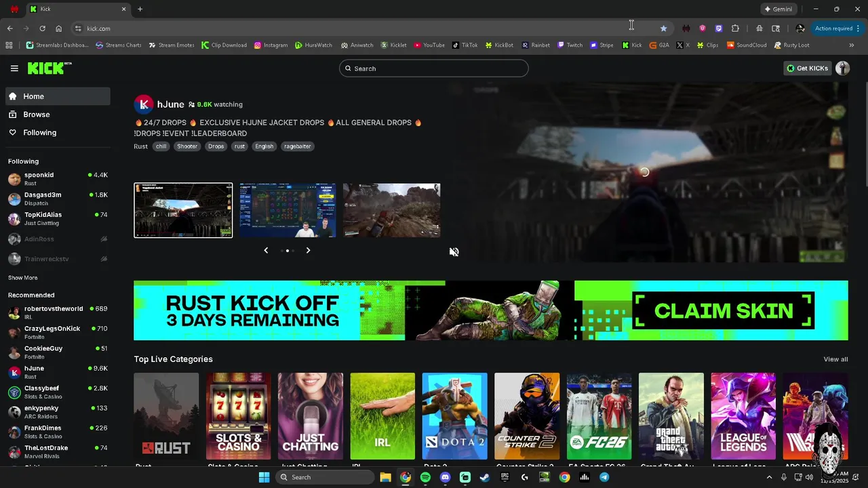
Task: Select the slots stream thumbnail with two men
Action: click(x=287, y=210)
